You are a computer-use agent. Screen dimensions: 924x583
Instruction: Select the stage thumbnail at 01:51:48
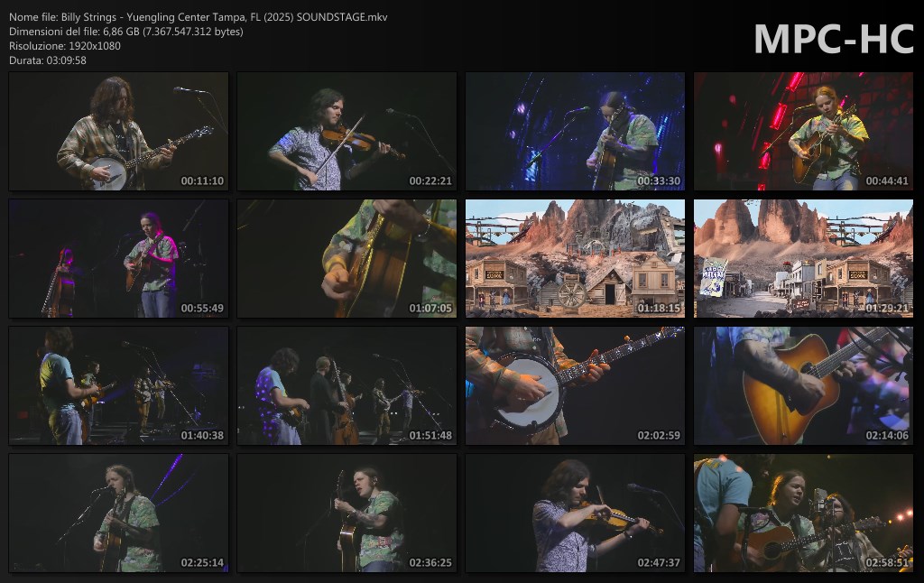[x=346, y=386]
